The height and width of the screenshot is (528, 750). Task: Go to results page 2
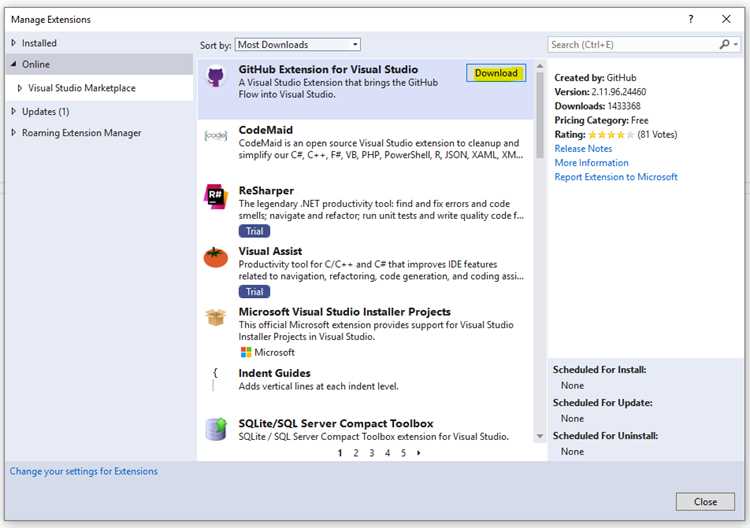tap(356, 453)
